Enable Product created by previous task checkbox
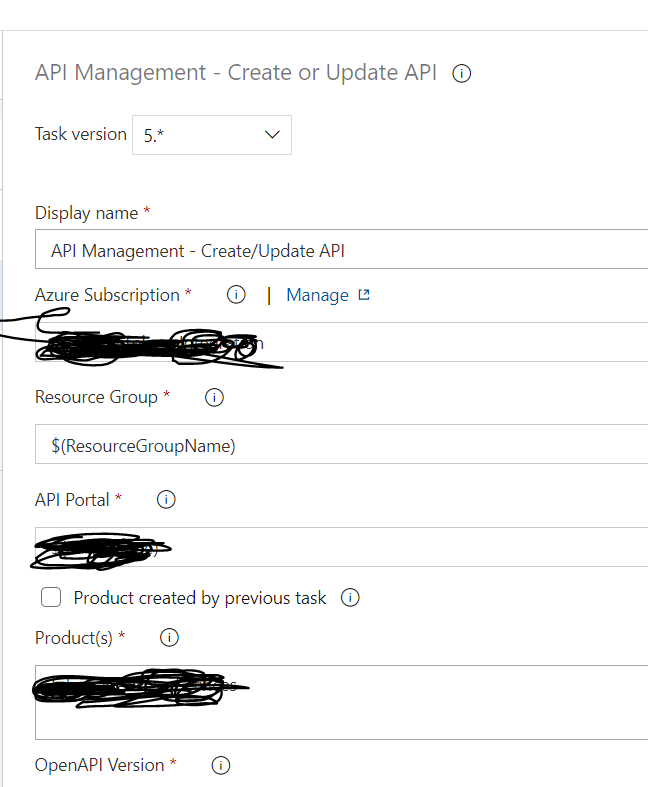This screenshot has width=648, height=787. 51,598
